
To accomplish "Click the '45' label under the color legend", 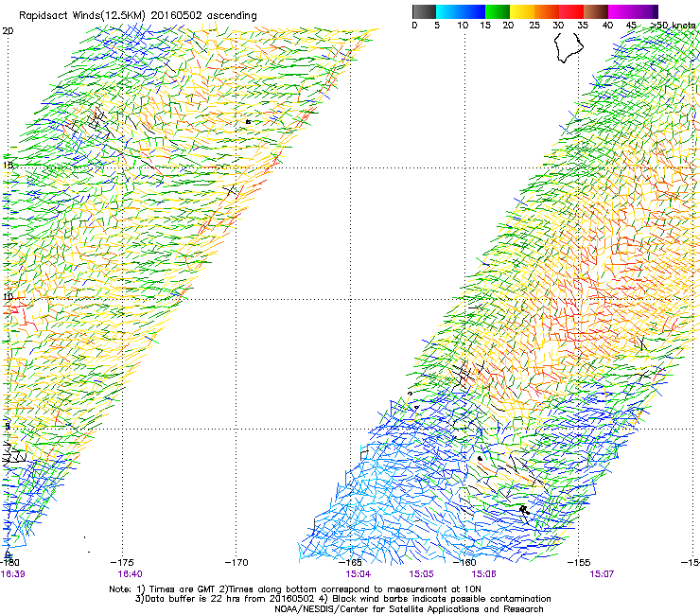I will 631,26.
